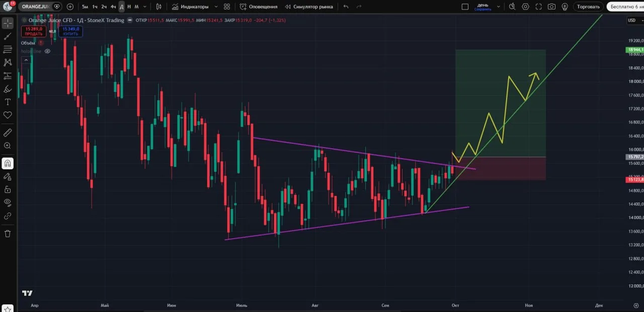This screenshot has width=644, height=312.
Task: Select the 4ч timeframe
Action: 113,7
